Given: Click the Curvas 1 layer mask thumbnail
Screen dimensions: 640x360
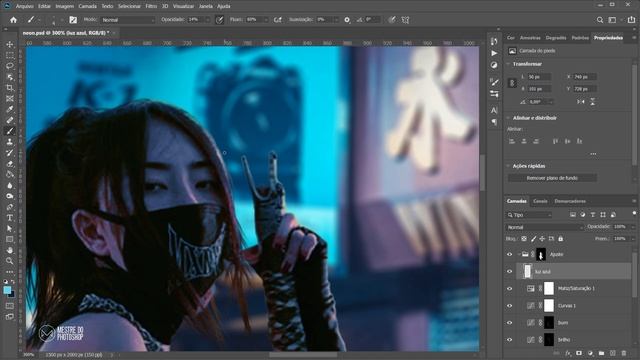Looking at the screenshot, I should click(549, 306).
